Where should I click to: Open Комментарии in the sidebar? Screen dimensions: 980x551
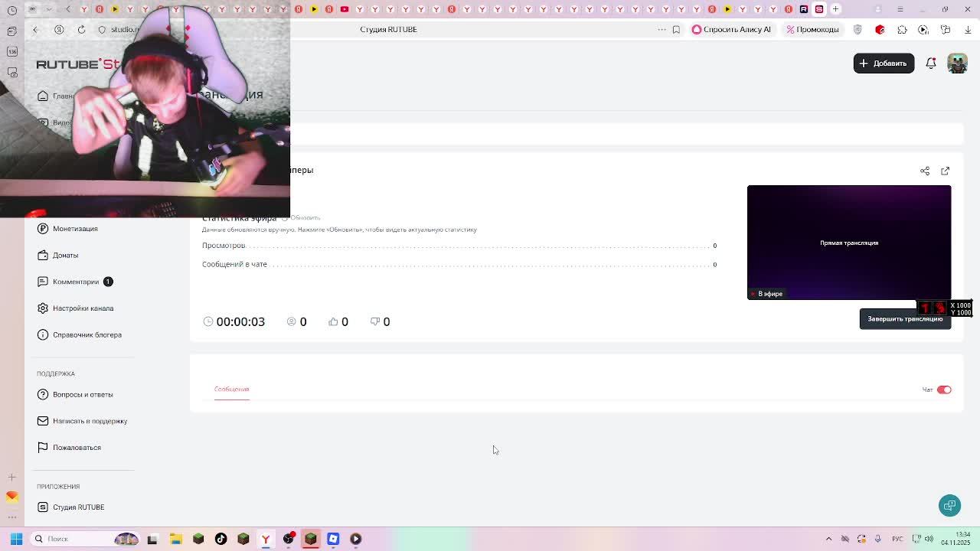click(76, 282)
